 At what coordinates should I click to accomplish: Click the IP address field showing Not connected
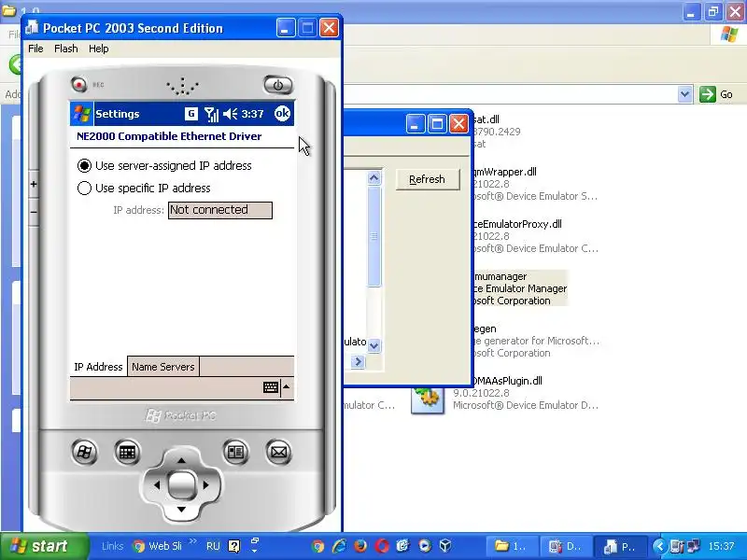point(220,210)
